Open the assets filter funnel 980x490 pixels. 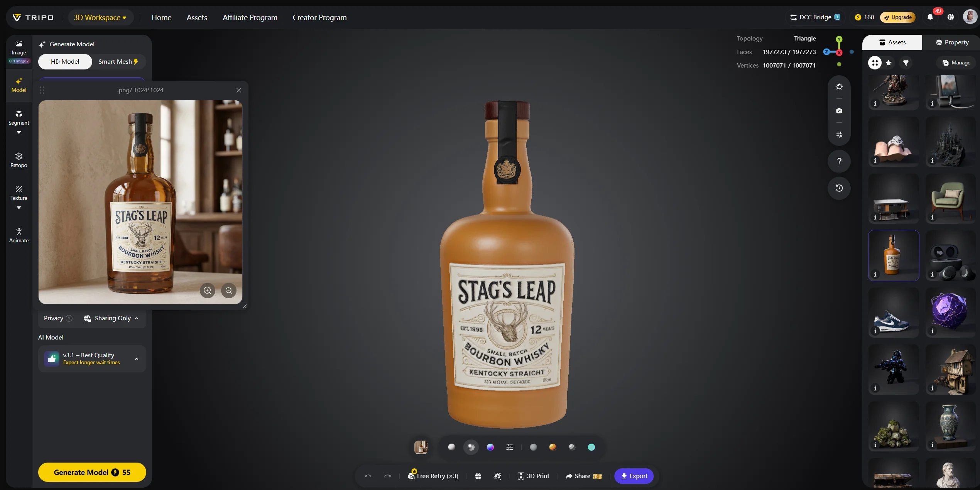906,63
